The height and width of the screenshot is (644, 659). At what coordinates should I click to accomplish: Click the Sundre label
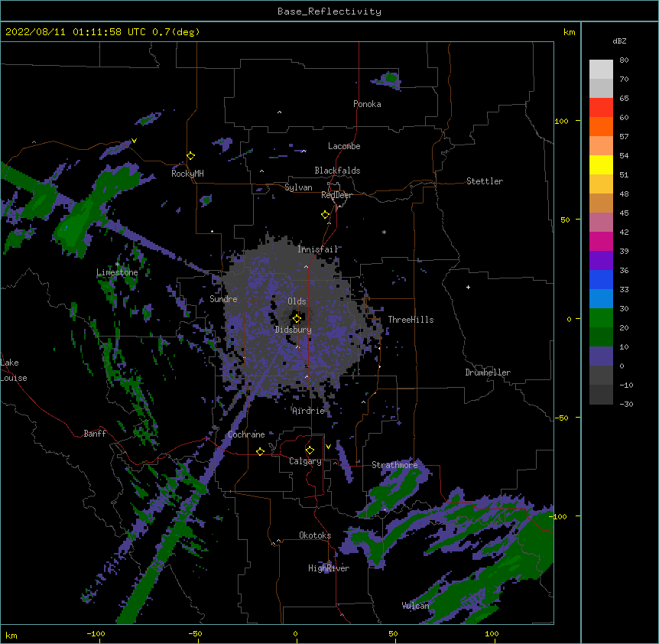click(223, 299)
